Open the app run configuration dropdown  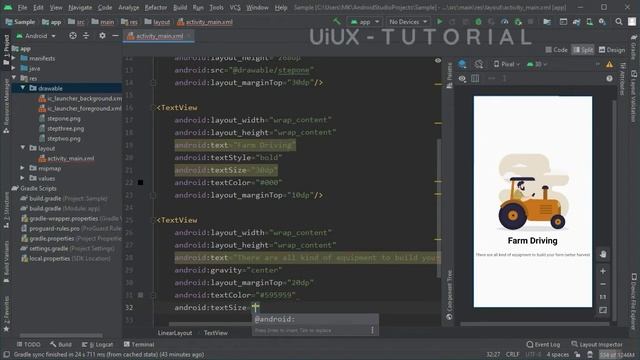click(364, 22)
